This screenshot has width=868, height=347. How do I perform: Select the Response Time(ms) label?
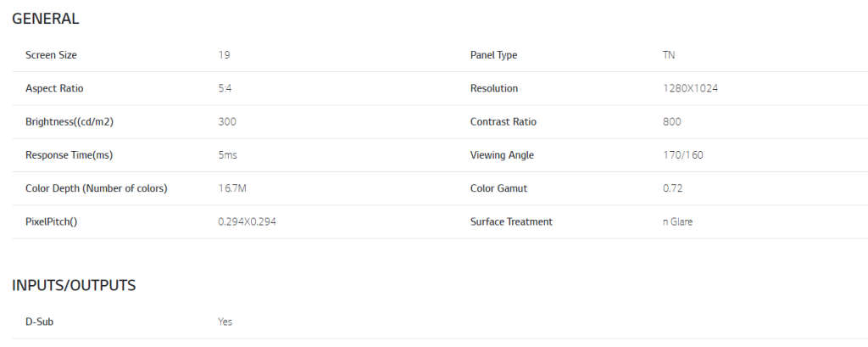click(x=70, y=155)
